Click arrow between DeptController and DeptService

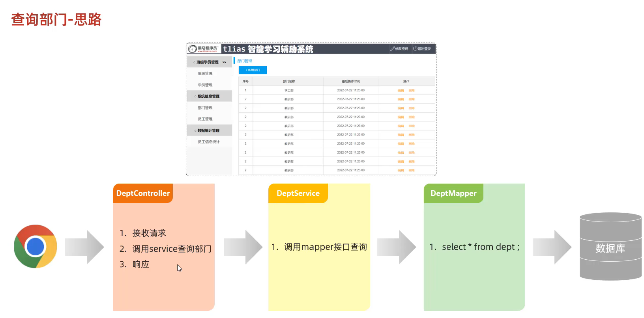coord(243,247)
